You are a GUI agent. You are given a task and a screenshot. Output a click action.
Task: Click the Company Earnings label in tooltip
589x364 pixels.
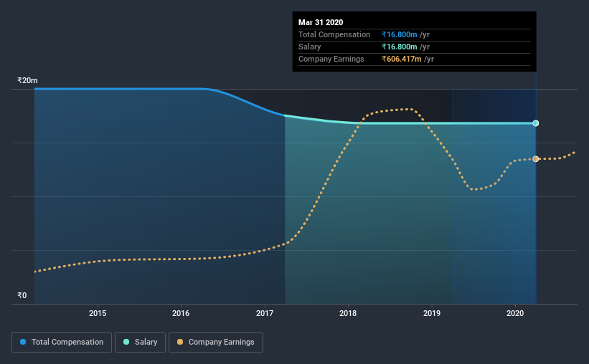331,59
